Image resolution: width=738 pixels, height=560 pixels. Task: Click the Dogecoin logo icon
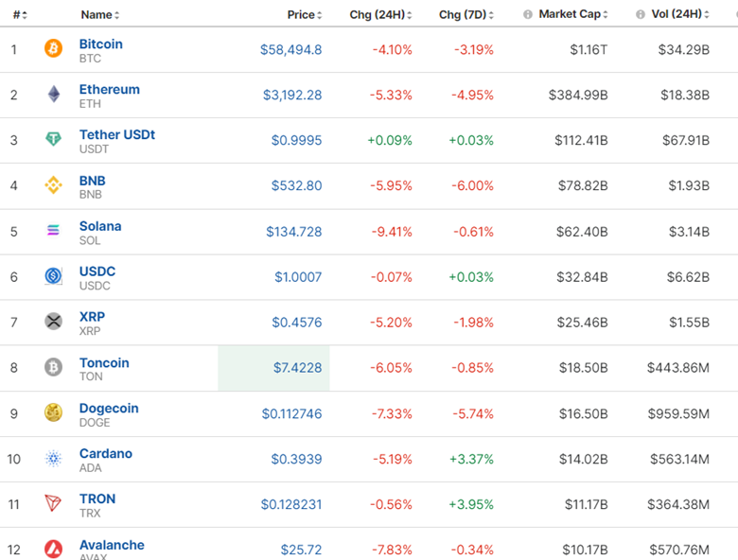click(53, 412)
